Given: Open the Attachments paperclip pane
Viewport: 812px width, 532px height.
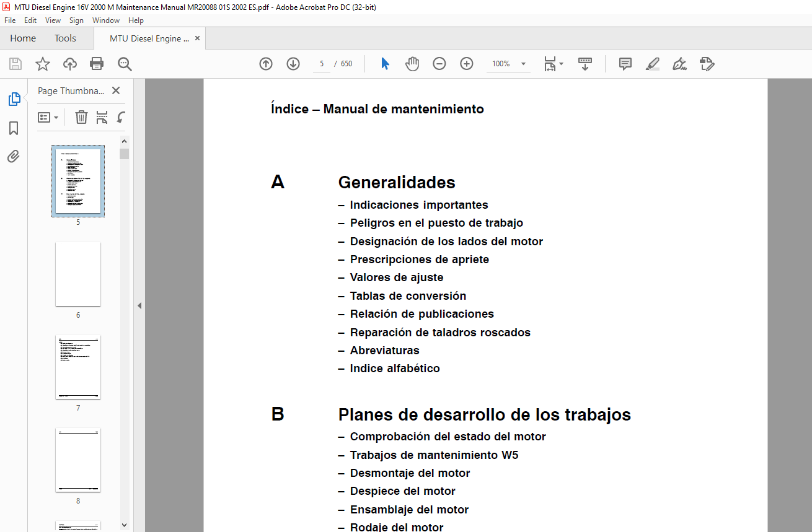Looking at the screenshot, I should [14, 157].
